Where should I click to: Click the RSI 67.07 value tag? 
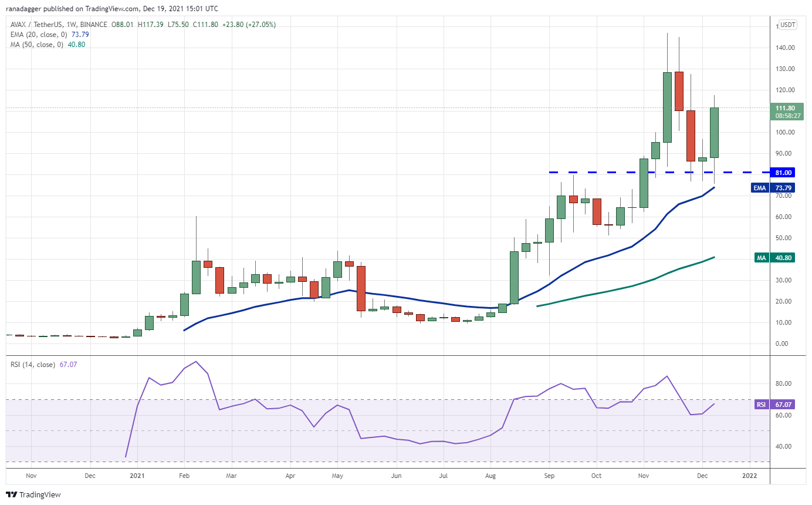pyautogui.click(x=775, y=405)
